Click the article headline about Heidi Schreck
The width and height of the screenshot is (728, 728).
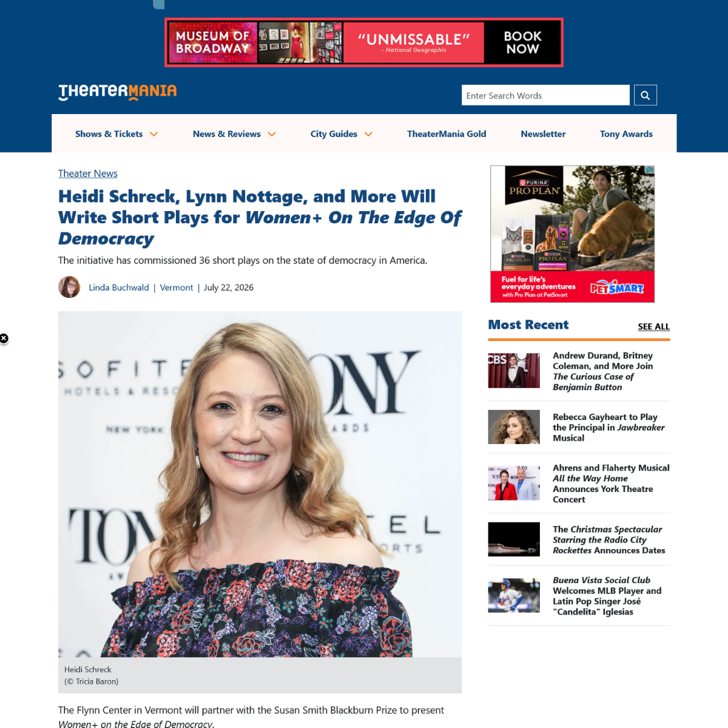pyautogui.click(x=260, y=217)
